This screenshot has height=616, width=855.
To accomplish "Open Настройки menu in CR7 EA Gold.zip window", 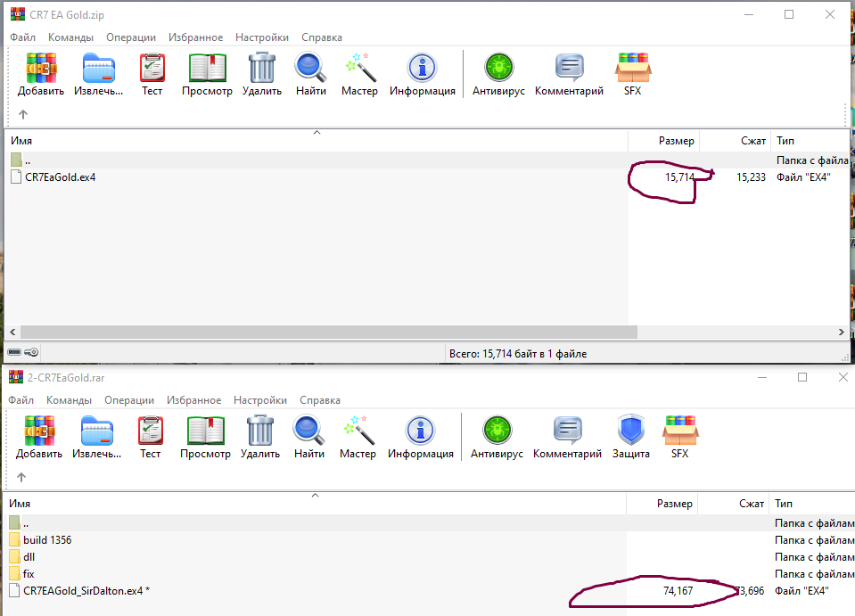I will pos(262,37).
